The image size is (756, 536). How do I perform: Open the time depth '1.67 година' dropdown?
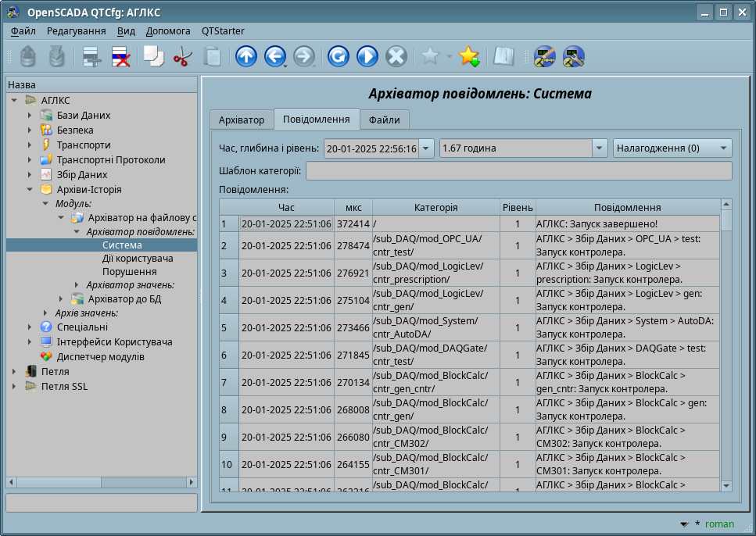[x=523, y=148]
